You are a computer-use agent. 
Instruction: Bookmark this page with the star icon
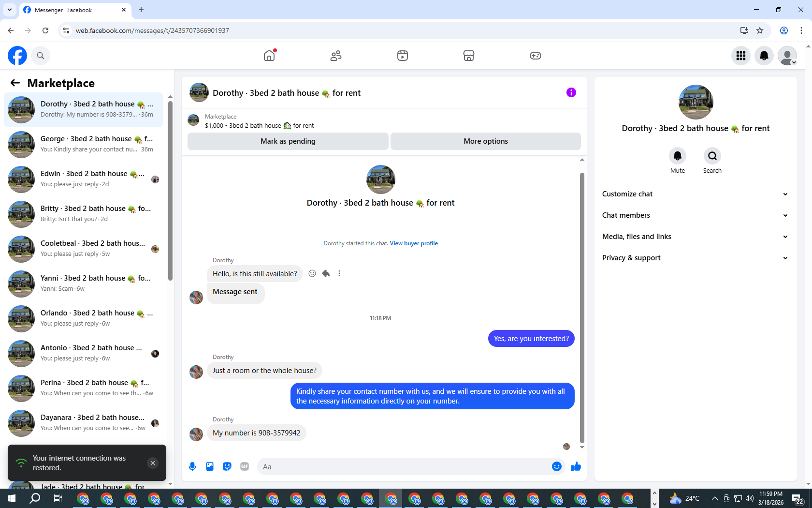[x=760, y=30]
